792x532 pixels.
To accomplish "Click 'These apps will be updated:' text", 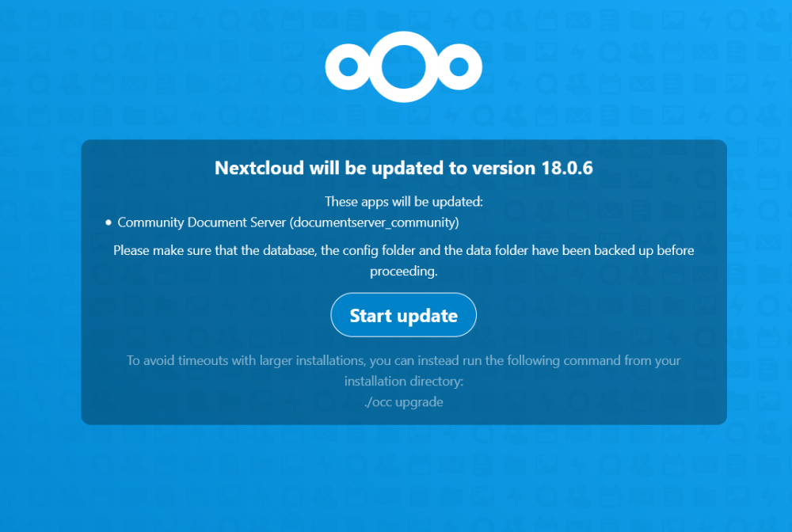I will [404, 201].
